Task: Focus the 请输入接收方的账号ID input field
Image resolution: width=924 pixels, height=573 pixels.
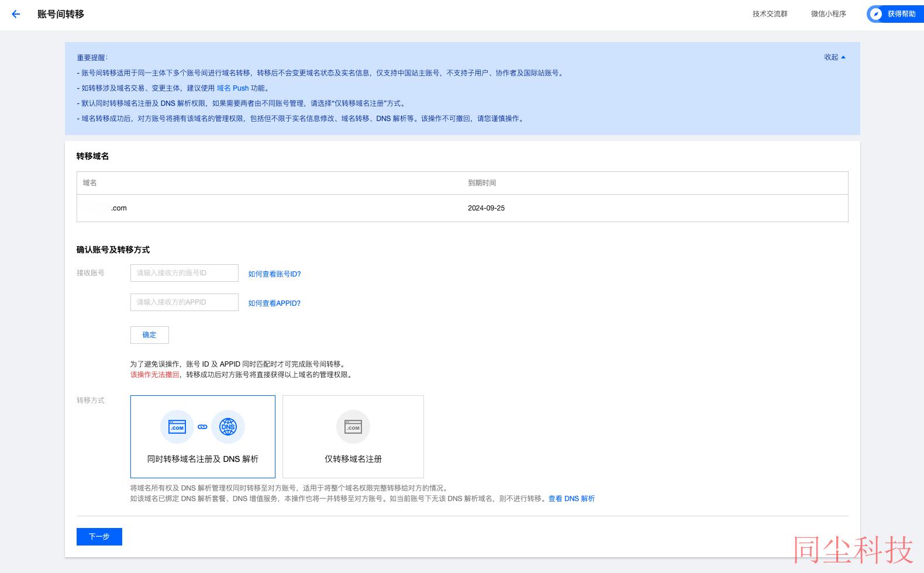Action: 184,273
